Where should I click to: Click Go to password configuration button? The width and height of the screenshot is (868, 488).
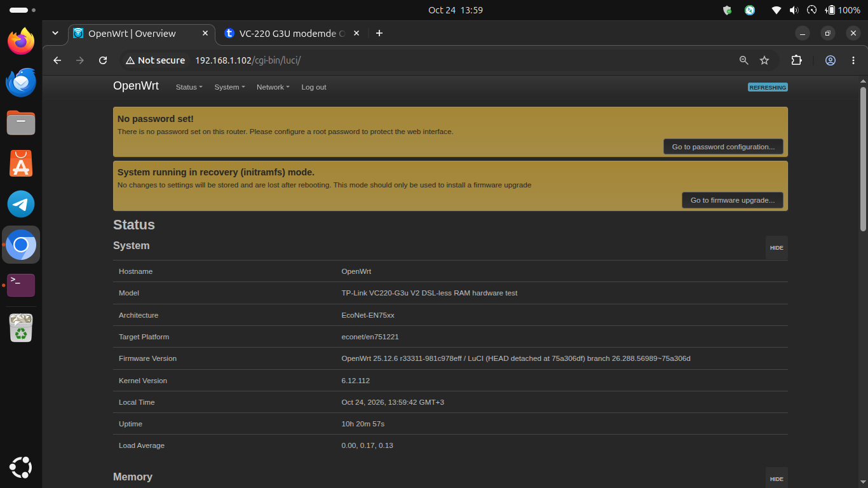[x=723, y=147]
